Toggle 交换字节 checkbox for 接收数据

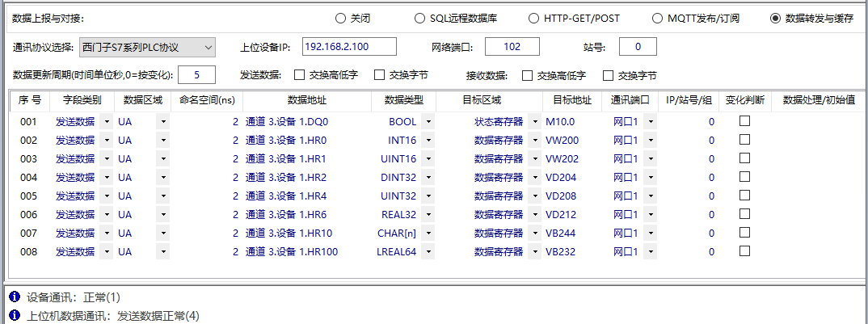click(609, 75)
